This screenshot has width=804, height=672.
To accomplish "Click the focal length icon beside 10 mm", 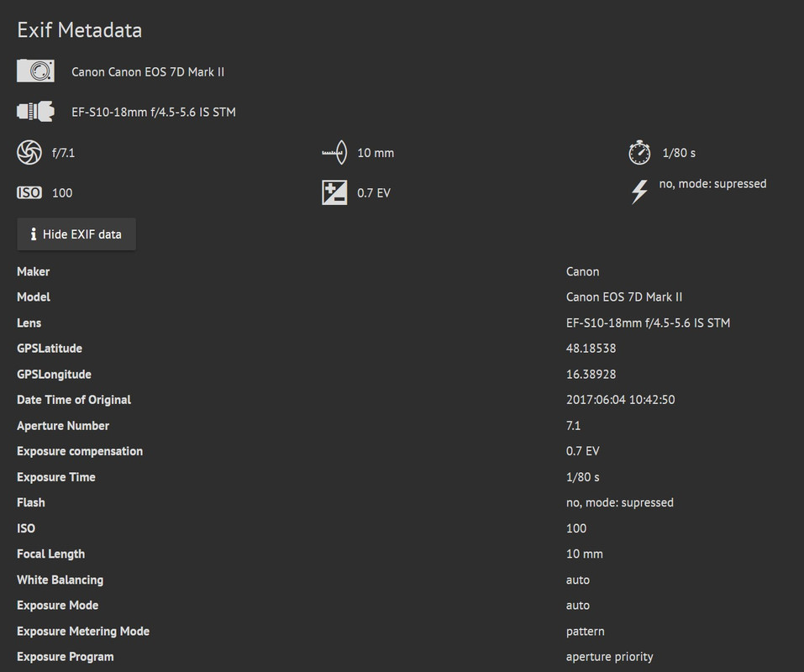I will pyautogui.click(x=334, y=153).
